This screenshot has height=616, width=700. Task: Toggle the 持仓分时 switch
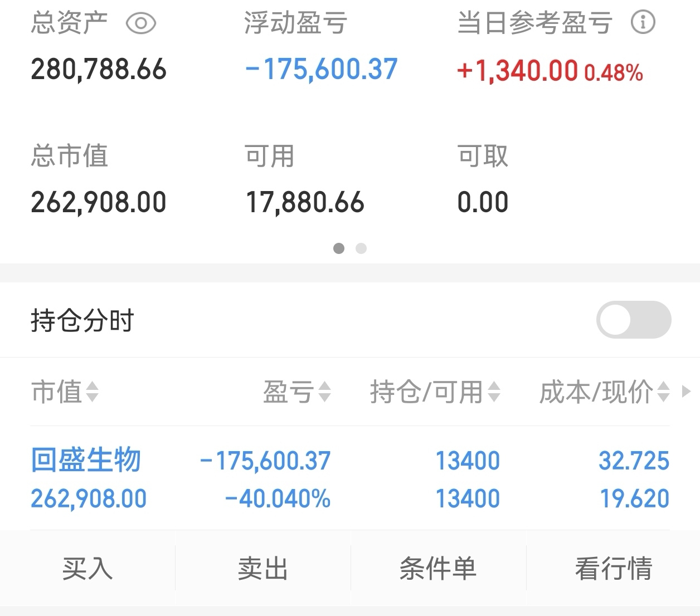tap(634, 320)
